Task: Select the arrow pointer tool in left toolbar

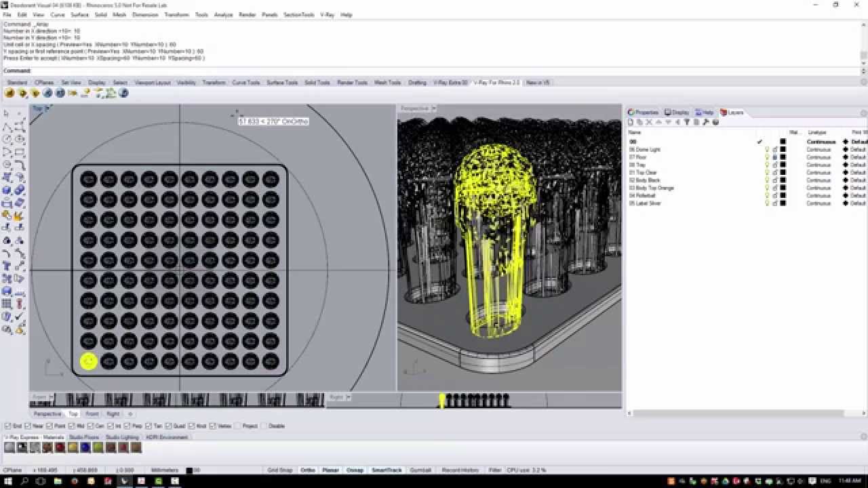Action: [x=7, y=113]
